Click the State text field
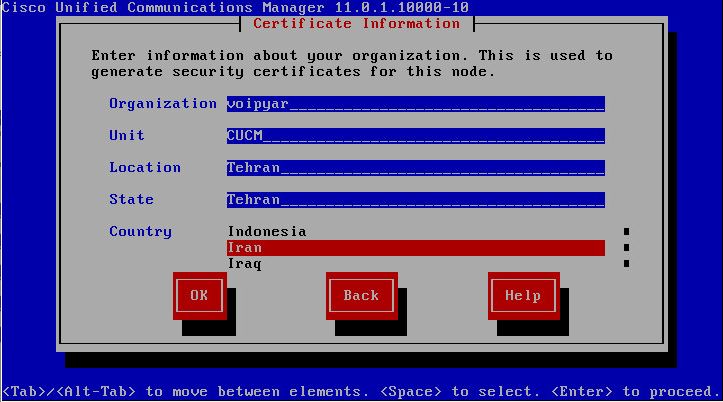Viewport: 723px width, 402px height. [415, 200]
